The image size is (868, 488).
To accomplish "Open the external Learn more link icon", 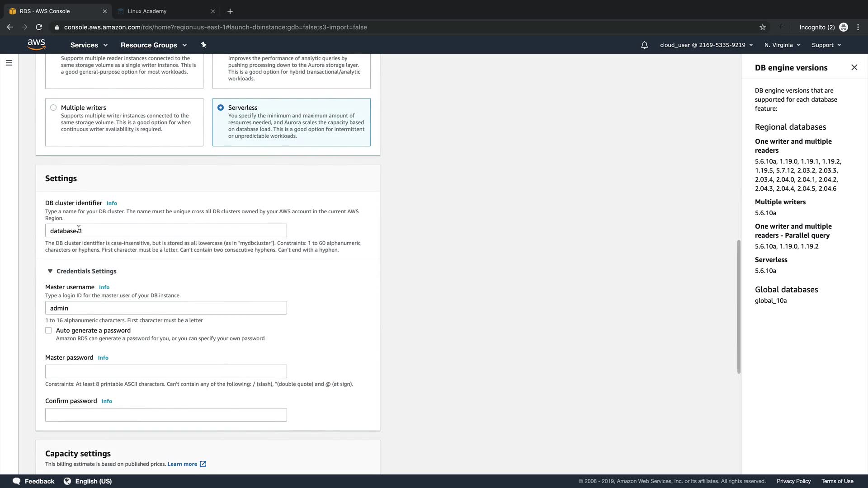I will pos(203,464).
